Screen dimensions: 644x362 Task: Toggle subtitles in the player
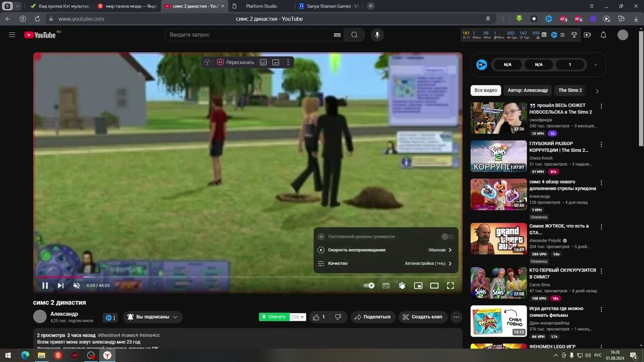(386, 286)
